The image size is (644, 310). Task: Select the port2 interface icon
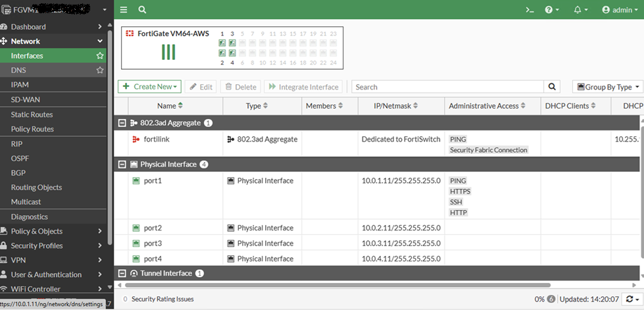[136, 228]
